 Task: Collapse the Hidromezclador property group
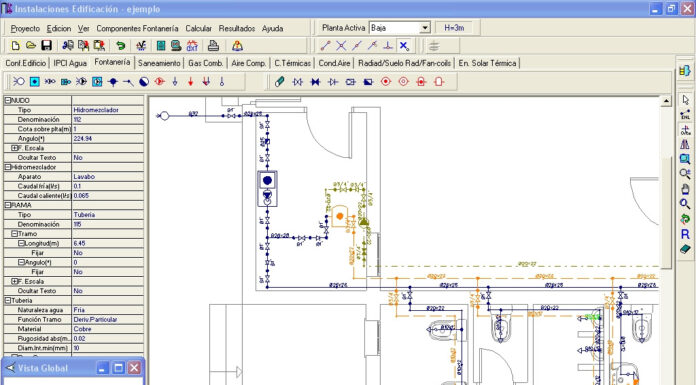(x=8, y=167)
